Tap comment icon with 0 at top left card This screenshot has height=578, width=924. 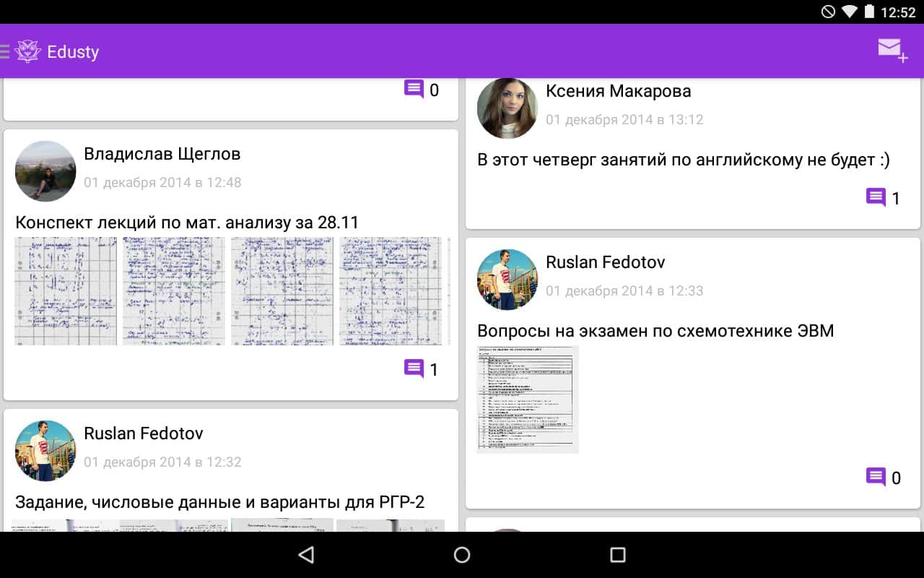[x=421, y=90]
